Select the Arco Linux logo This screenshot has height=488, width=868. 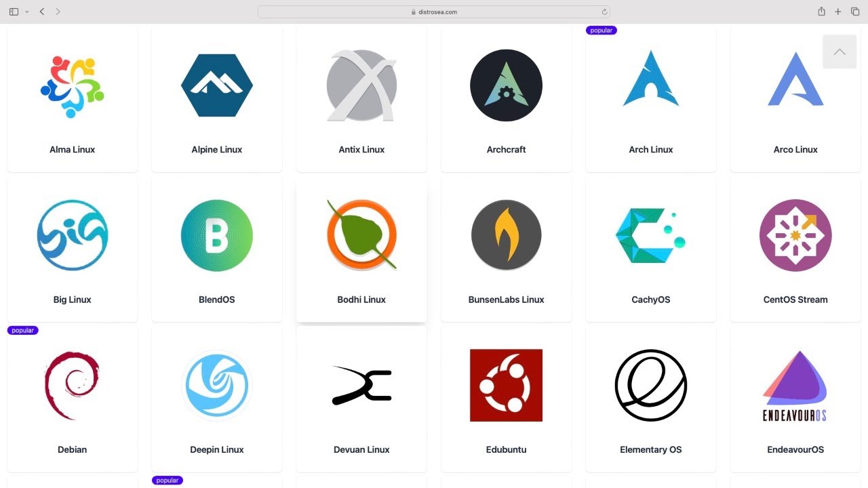pyautogui.click(x=795, y=79)
